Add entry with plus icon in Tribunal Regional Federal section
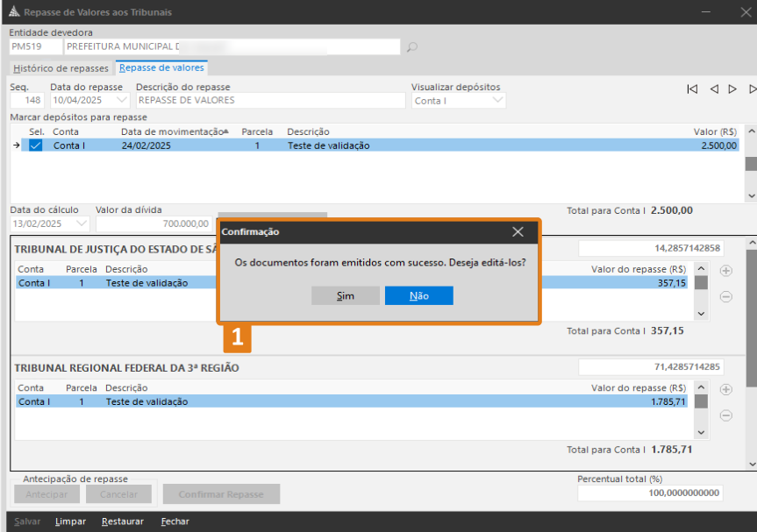 [725, 389]
